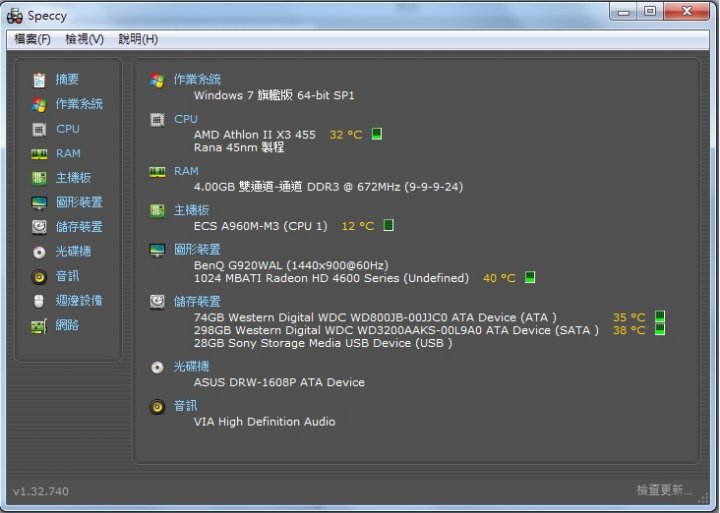The image size is (720, 513).
Task: Open CPU heading link in summary panel
Action: [x=186, y=119]
